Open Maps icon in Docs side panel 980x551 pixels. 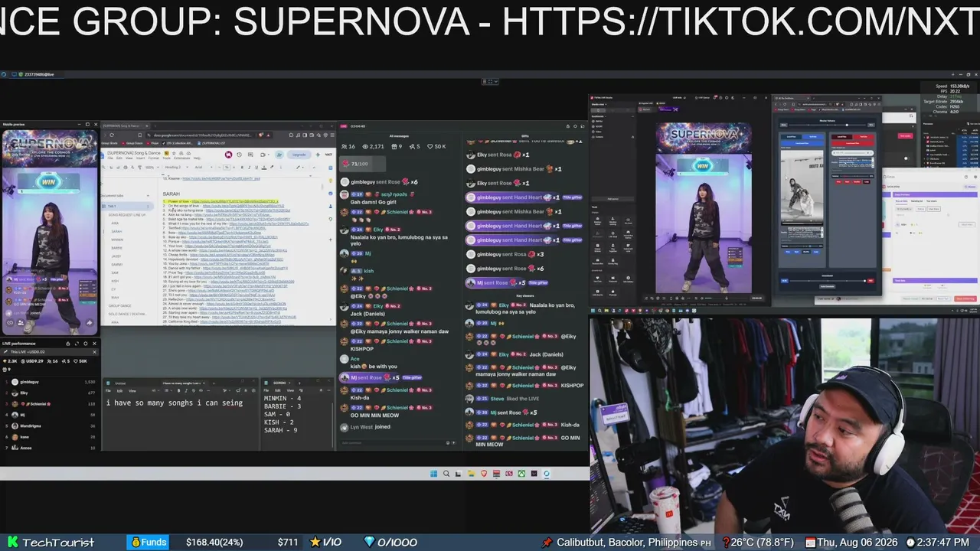[331, 219]
